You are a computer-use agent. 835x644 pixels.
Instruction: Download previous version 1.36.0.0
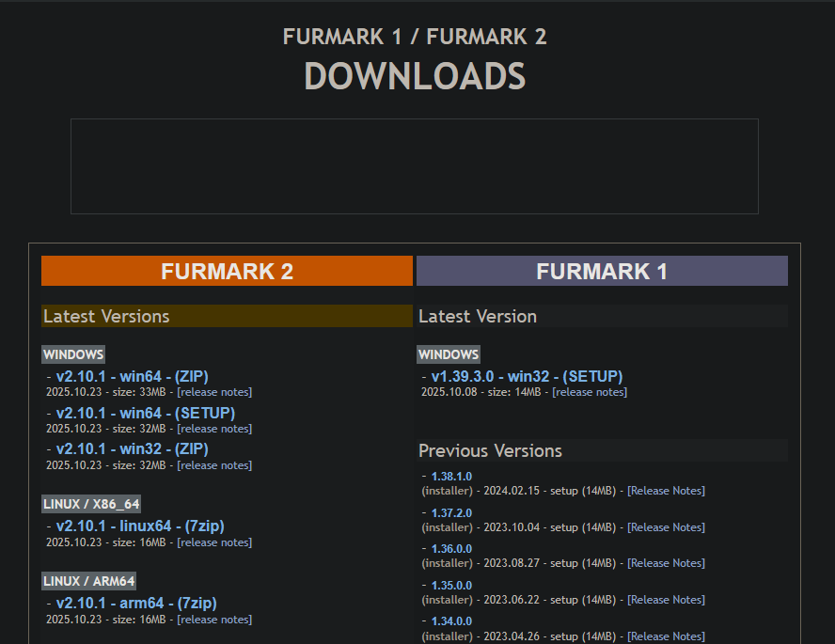451,549
